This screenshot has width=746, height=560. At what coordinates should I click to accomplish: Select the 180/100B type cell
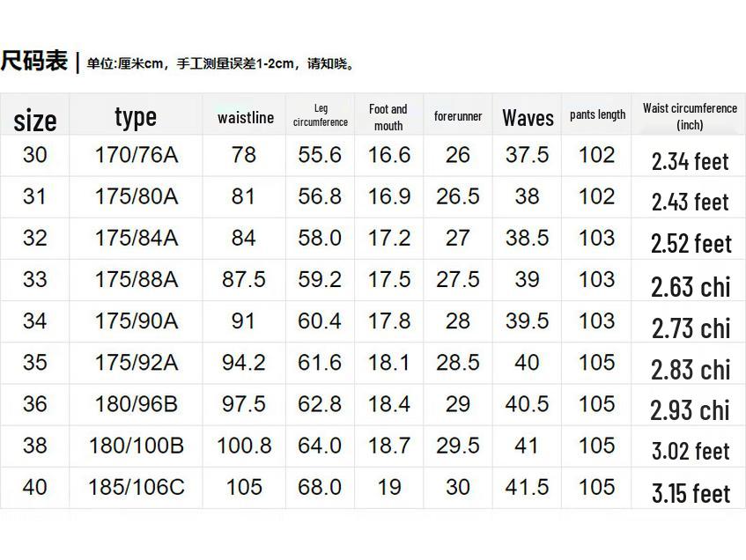[x=136, y=446]
